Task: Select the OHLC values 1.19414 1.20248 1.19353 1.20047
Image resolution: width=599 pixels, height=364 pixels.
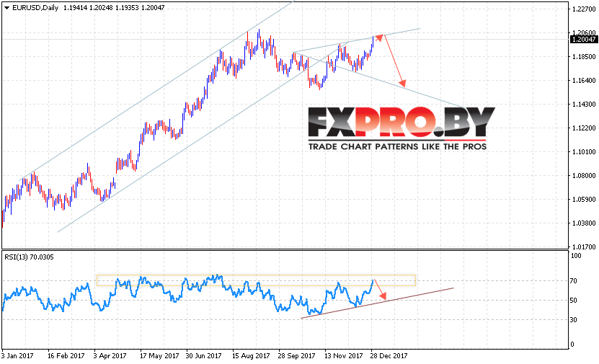Action: click(114, 8)
